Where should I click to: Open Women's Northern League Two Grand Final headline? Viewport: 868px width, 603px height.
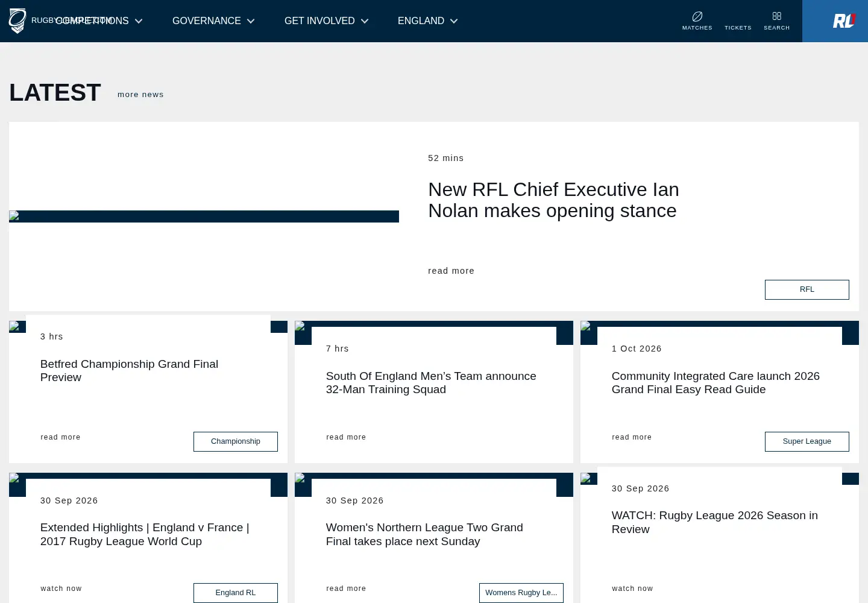pyautogui.click(x=424, y=534)
